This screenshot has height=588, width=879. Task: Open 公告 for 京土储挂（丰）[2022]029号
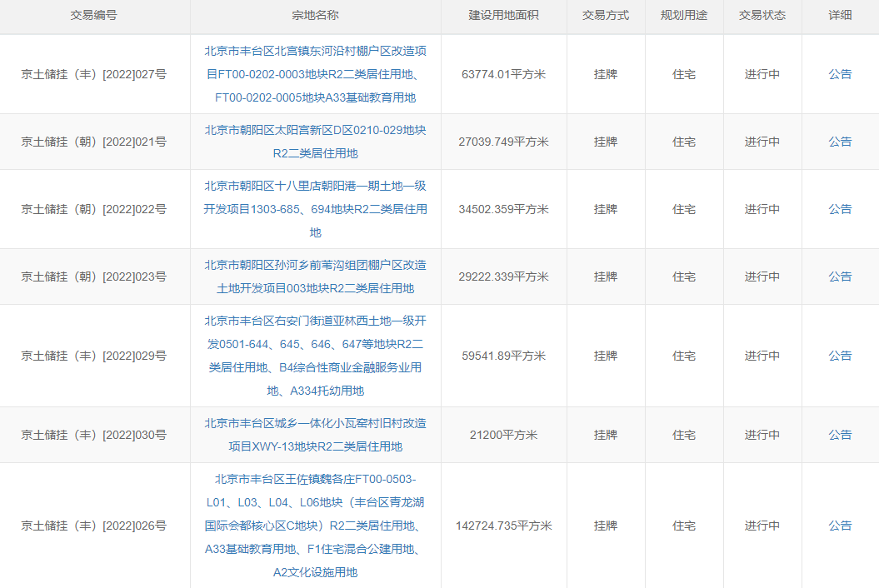coord(840,356)
